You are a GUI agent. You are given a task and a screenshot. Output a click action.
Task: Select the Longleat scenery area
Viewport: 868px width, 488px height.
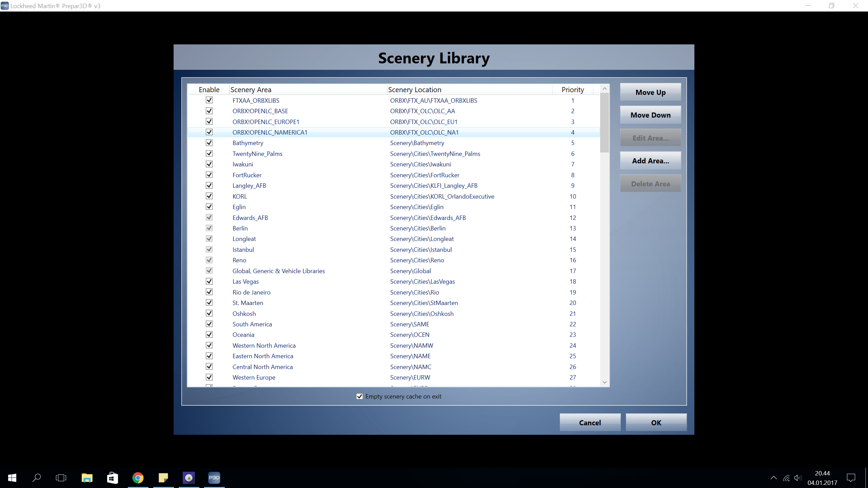coord(394,239)
